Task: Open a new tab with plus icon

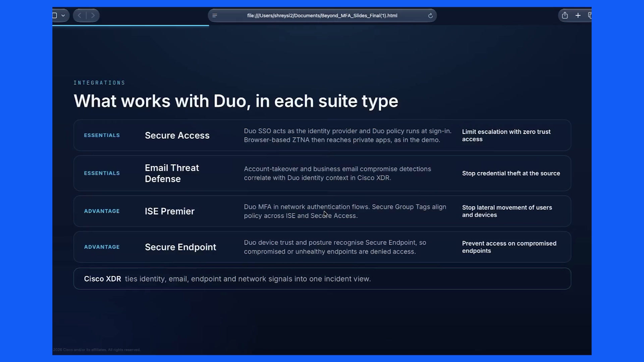Action: click(x=578, y=15)
